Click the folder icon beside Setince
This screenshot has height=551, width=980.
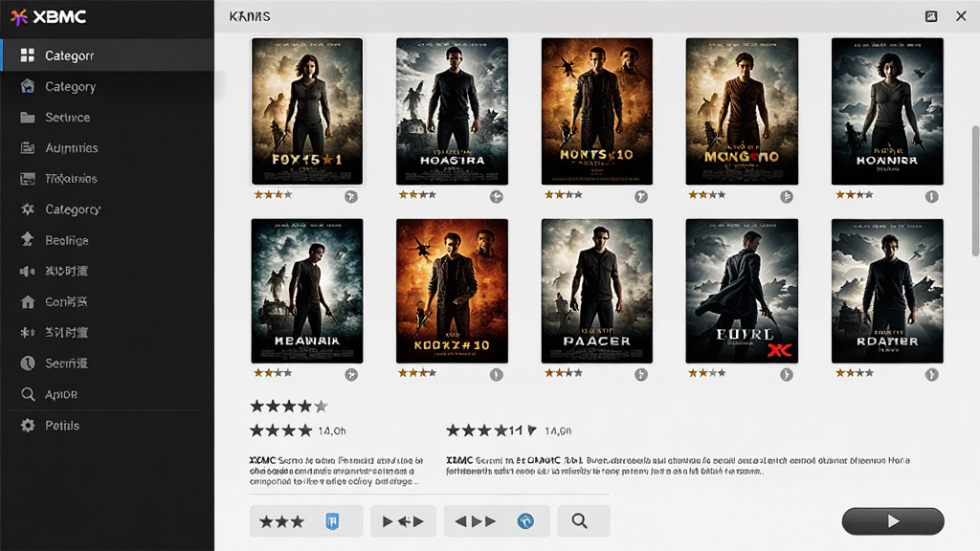[28, 118]
